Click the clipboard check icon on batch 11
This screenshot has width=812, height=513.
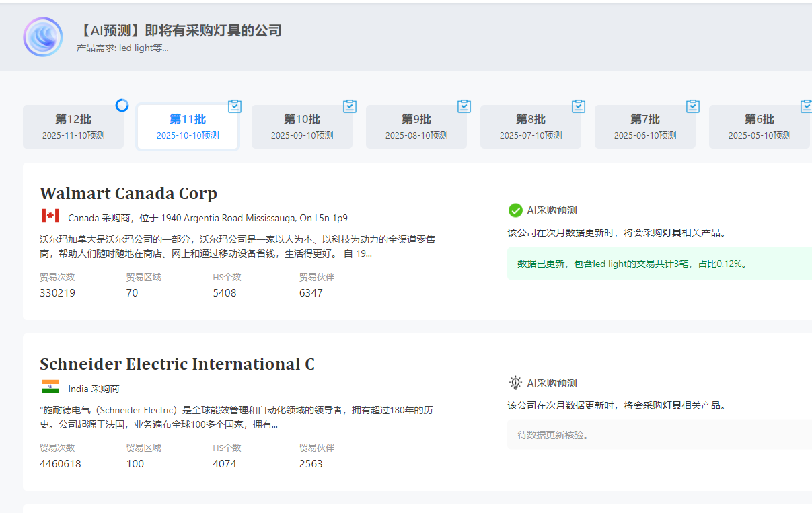(x=235, y=106)
